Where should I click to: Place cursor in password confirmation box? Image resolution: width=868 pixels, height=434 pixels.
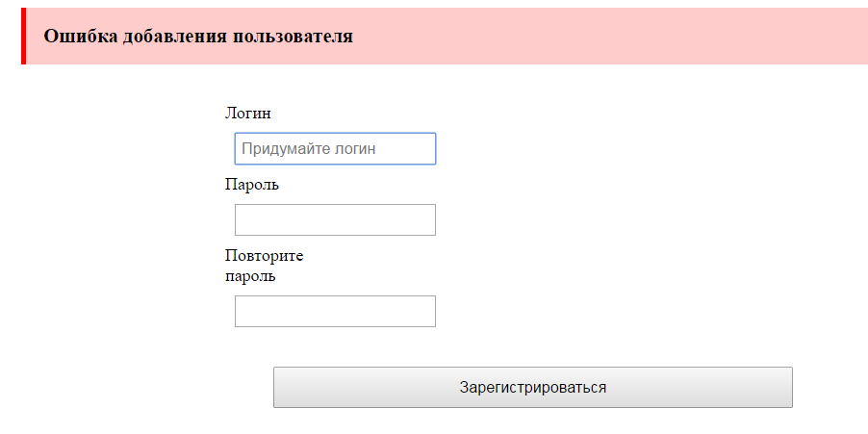[x=335, y=311]
